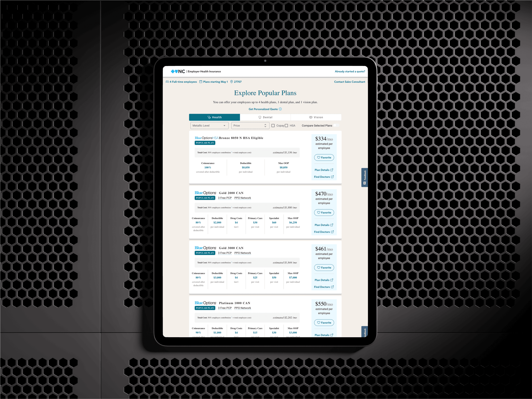
Task: Toggle Compare Selected Plans switch
Action: [336, 125]
